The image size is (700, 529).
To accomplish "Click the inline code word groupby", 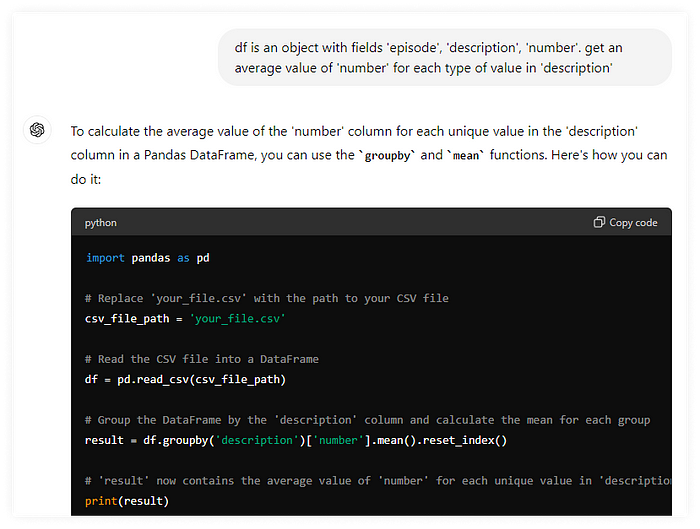I will pos(387,155).
